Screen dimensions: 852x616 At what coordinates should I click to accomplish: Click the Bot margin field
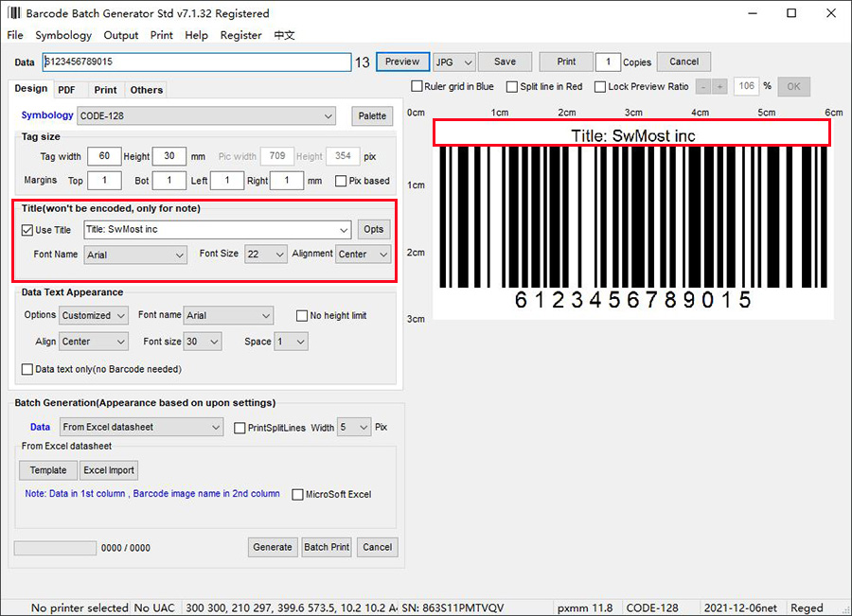coord(169,181)
